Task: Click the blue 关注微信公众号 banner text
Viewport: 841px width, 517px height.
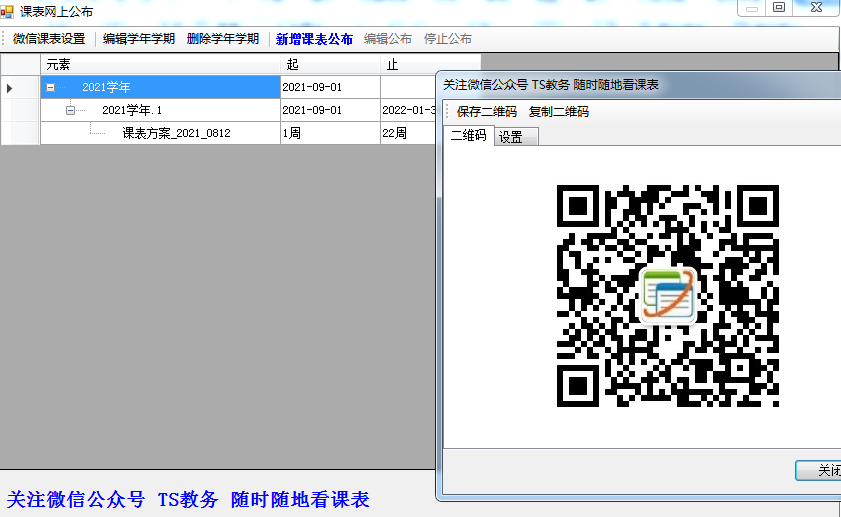Action: tap(188, 499)
